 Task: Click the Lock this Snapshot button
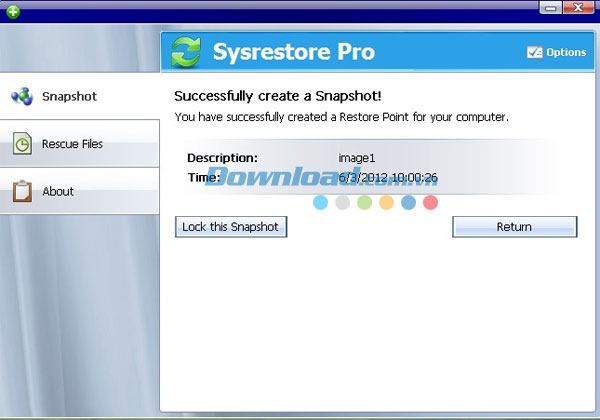coord(231,227)
